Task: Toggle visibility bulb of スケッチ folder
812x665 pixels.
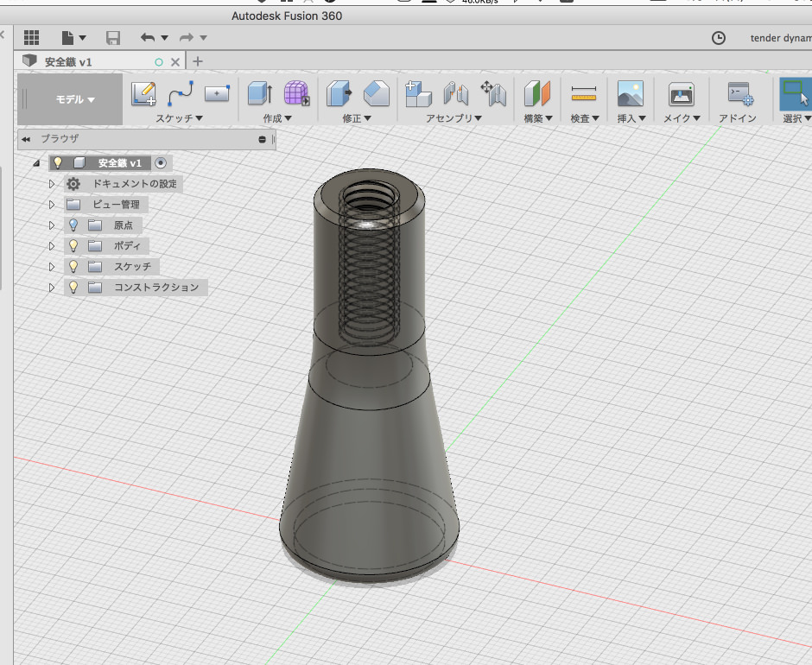Action: point(73,267)
